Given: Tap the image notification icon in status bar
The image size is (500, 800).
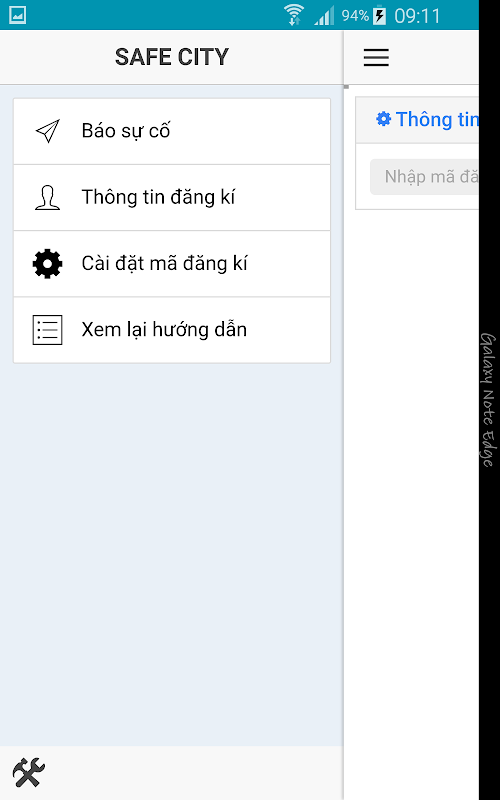Looking at the screenshot, I should 17,16.
